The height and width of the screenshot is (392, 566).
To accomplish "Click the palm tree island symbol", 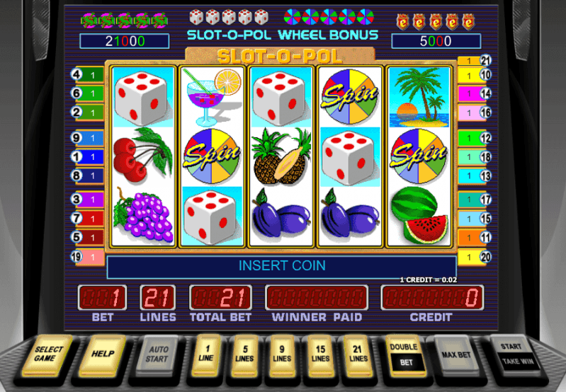I will pyautogui.click(x=419, y=97).
